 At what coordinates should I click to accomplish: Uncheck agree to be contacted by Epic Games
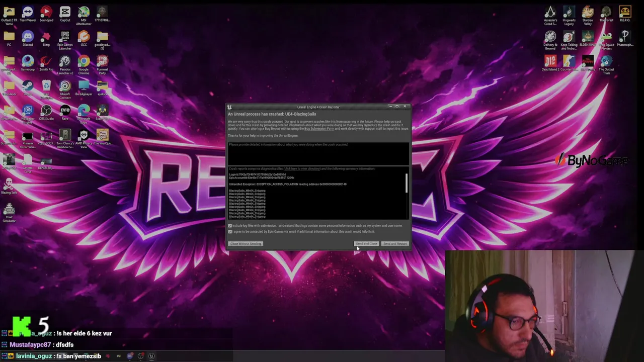point(230,232)
